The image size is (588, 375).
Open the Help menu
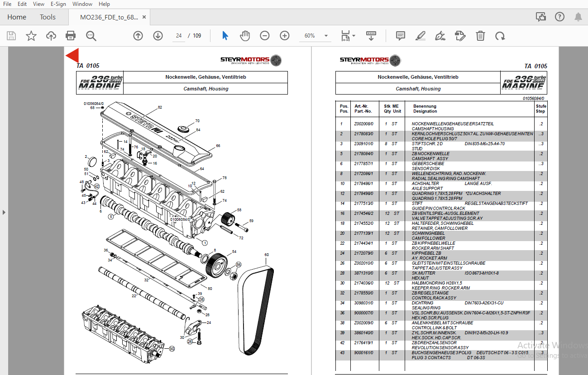pos(104,4)
